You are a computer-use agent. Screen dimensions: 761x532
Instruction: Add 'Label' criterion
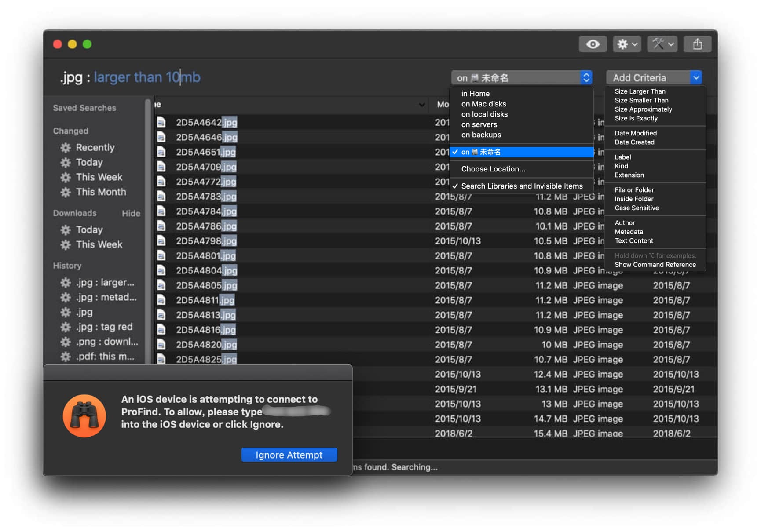623,157
